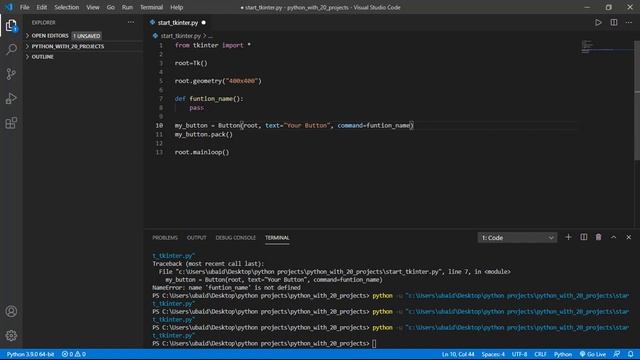
Task: Switch to the Debug Console tab
Action: point(236,238)
